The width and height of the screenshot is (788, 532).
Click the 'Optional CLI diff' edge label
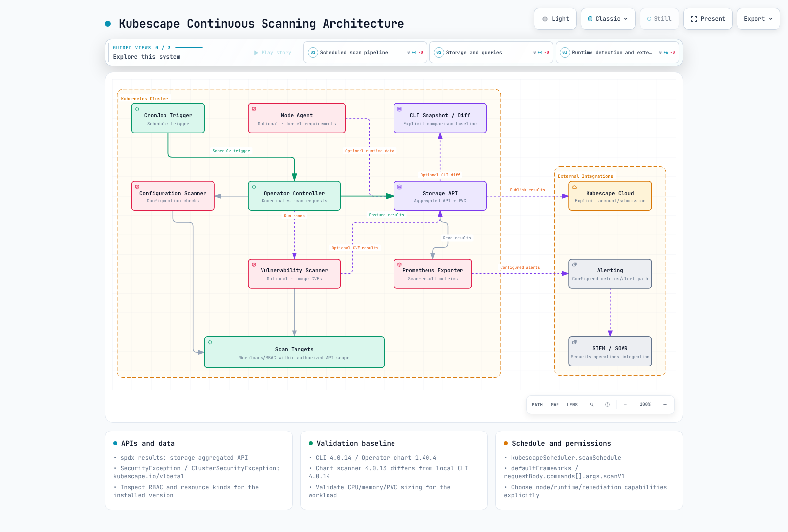point(440,175)
